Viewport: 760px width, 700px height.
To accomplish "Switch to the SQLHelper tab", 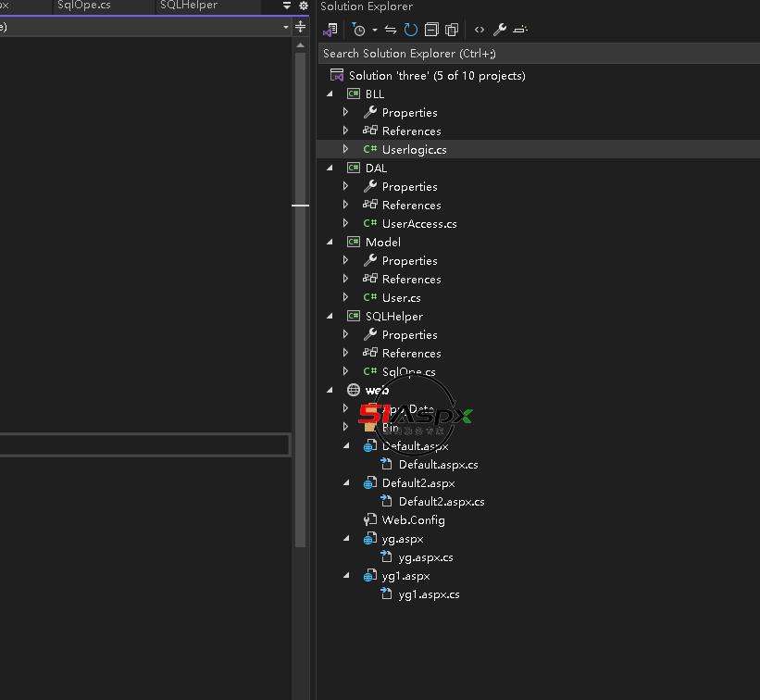I will click(x=189, y=6).
